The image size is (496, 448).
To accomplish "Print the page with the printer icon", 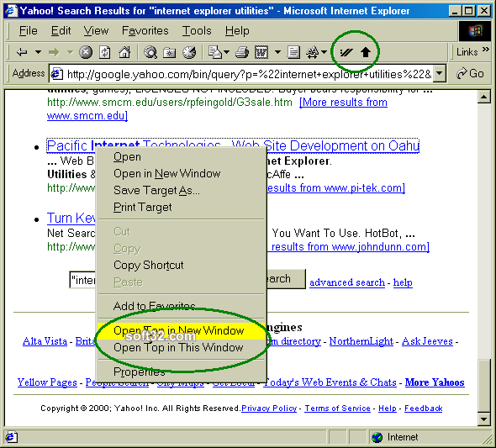I will [242, 52].
